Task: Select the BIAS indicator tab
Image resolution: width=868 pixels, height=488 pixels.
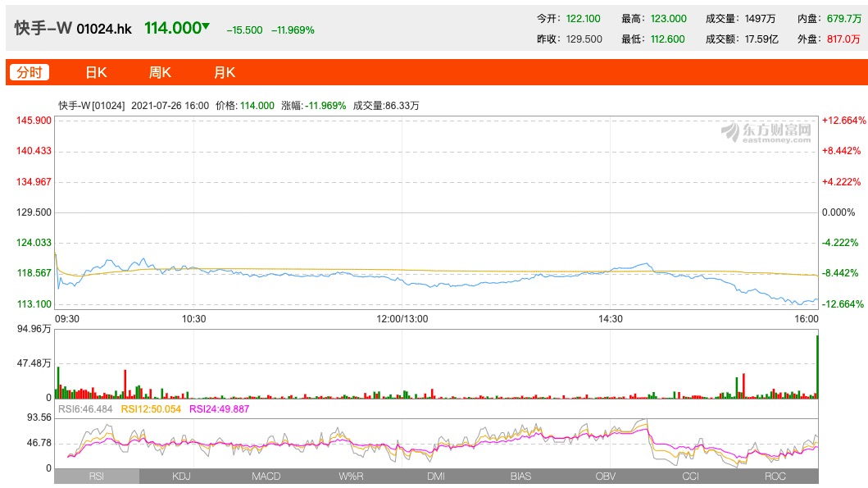Action: [521, 477]
